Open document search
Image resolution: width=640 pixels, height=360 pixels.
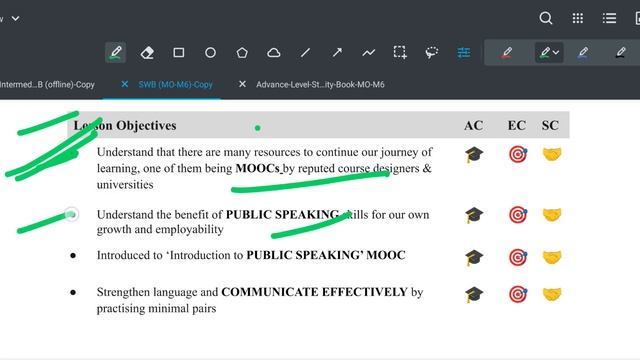[x=546, y=18]
